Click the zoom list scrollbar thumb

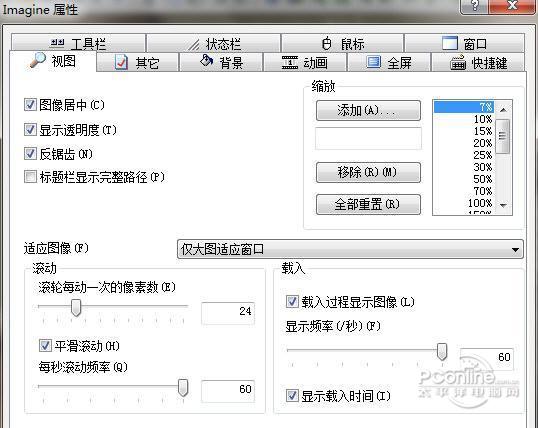[503, 136]
